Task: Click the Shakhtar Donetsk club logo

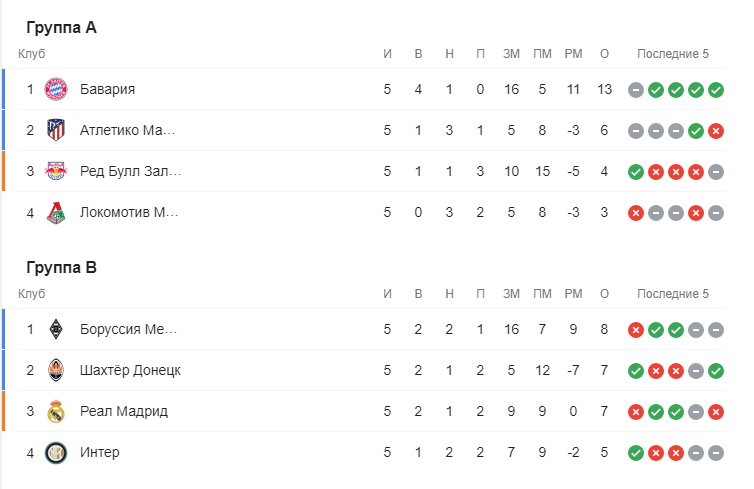Action: click(55, 370)
